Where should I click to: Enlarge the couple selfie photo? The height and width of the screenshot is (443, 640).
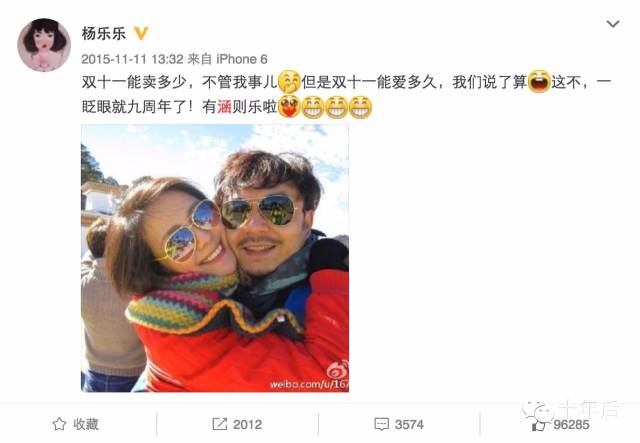pos(215,258)
